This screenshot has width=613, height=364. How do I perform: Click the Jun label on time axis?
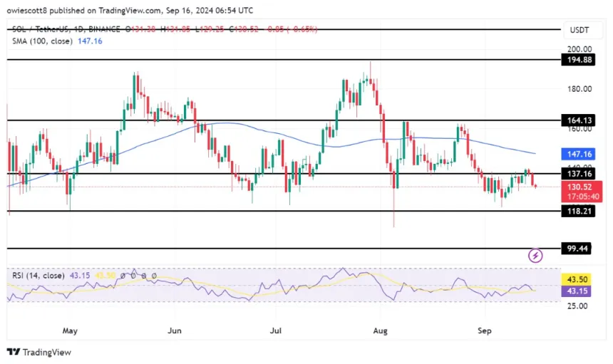click(175, 331)
